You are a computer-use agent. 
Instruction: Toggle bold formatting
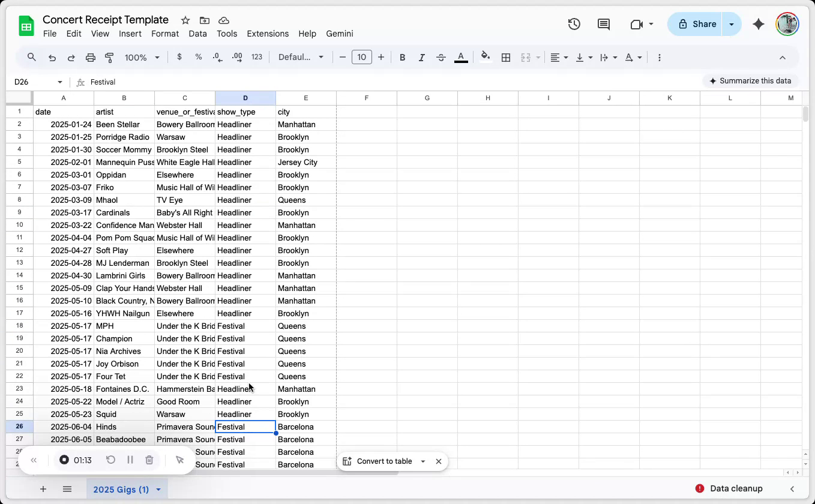(403, 58)
